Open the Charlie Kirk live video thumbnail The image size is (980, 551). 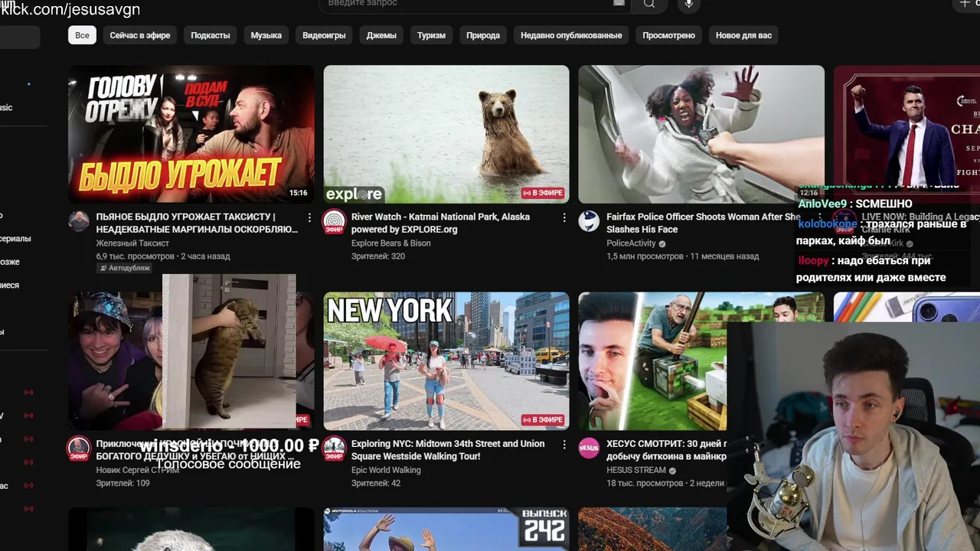906,126
